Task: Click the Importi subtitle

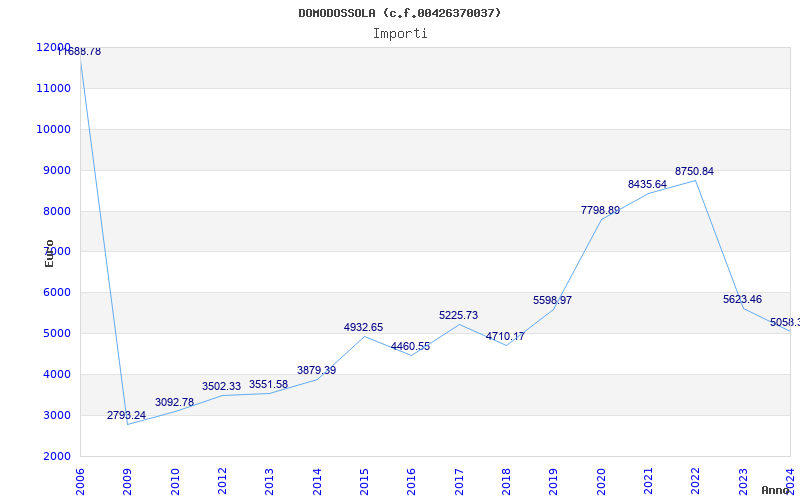Action: tap(400, 34)
